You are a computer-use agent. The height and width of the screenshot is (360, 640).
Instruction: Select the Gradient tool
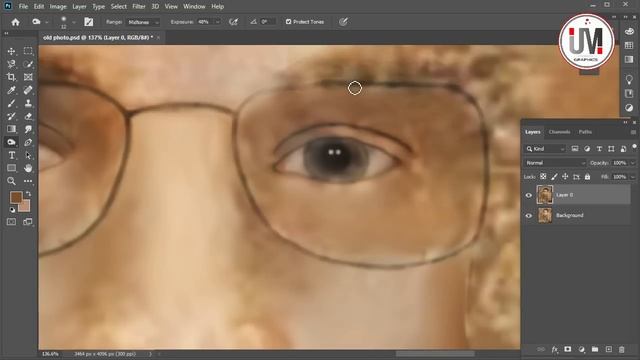[11, 129]
